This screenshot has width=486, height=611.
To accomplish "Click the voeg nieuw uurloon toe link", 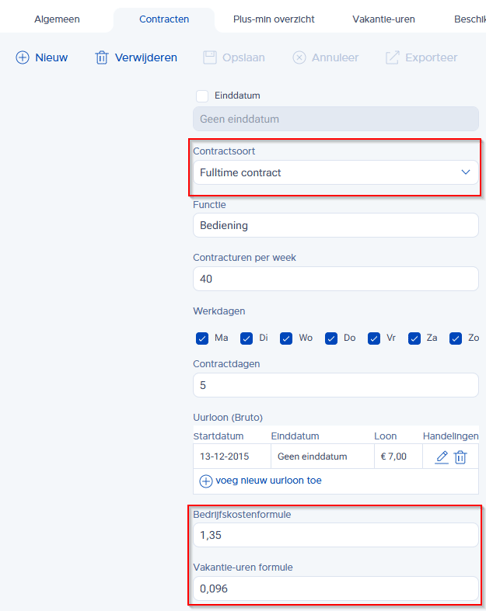I will [269, 480].
